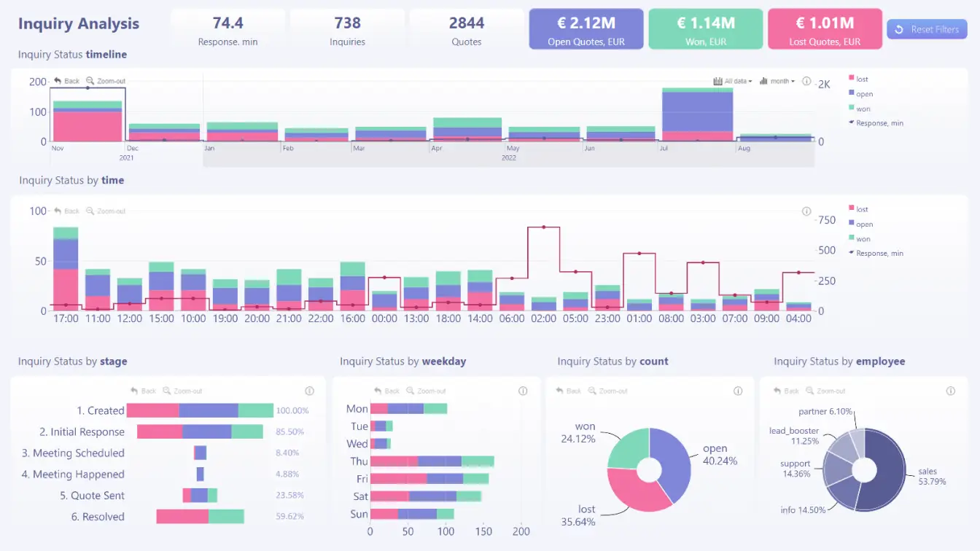
Task: Hide 'Response, min' series in the time chart legend
Action: [879, 253]
